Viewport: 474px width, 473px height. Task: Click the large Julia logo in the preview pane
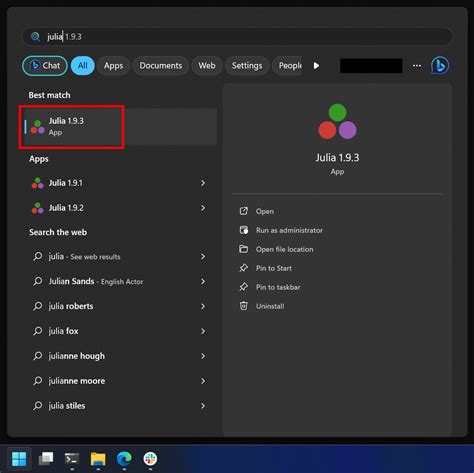pyautogui.click(x=337, y=121)
